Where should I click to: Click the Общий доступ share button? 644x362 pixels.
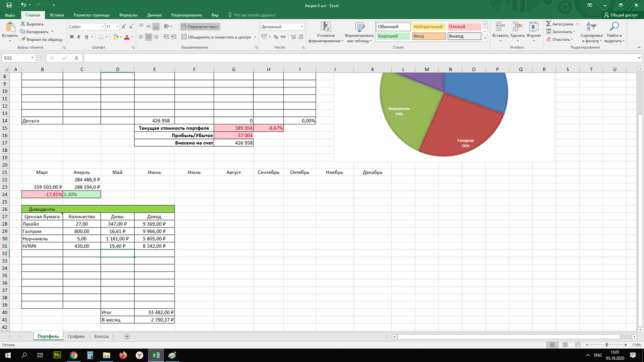[x=620, y=15]
